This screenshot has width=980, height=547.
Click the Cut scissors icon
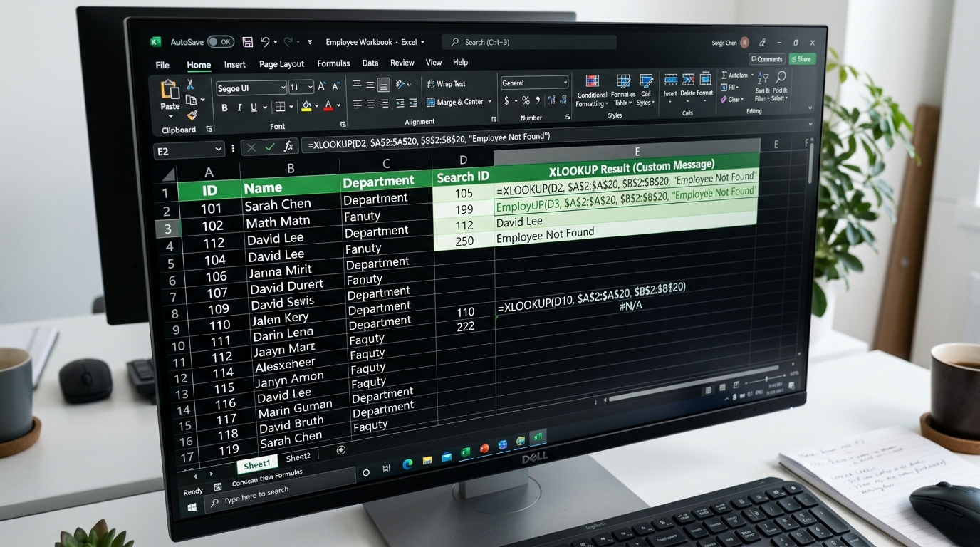pos(190,84)
